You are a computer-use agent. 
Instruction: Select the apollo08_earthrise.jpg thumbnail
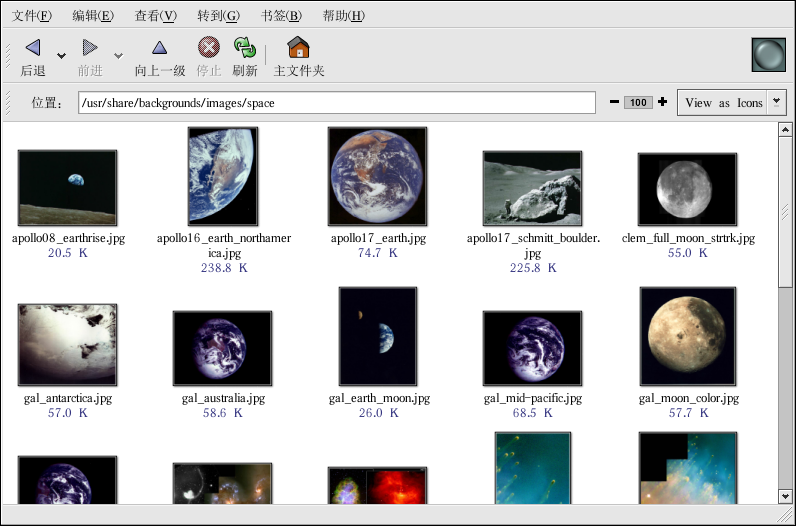67,188
